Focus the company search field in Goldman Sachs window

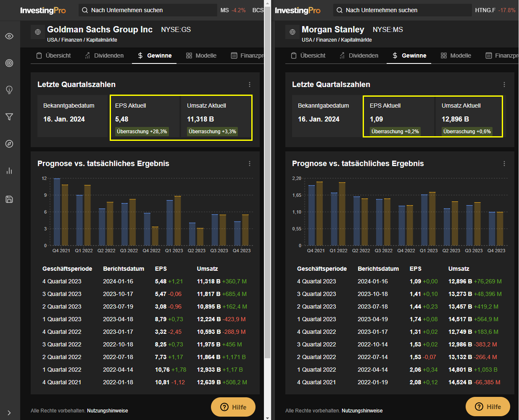[147, 10]
